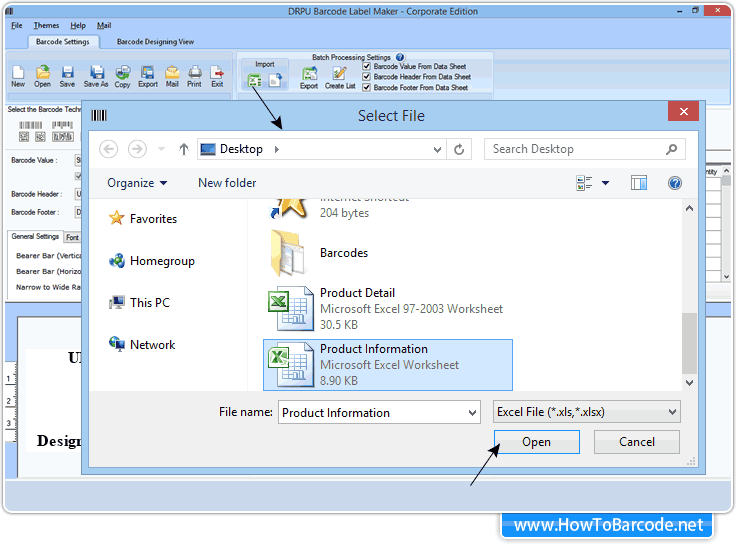Click the Save As toolbar icon
The height and width of the screenshot is (545, 736).
(x=96, y=77)
